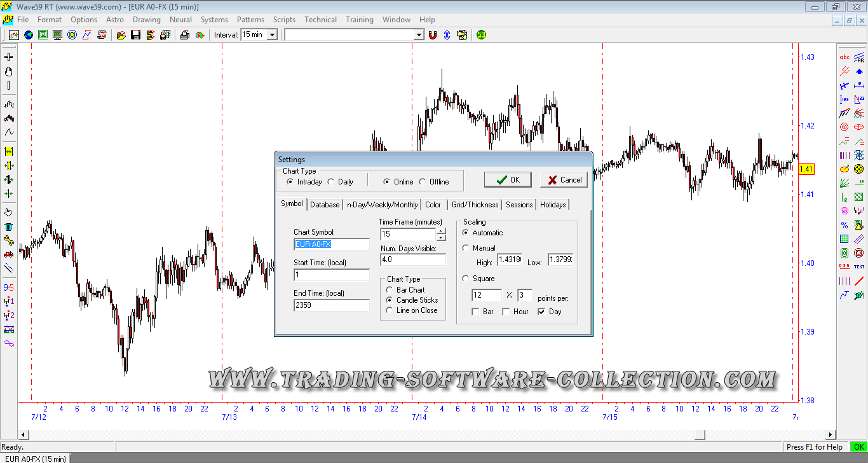The image size is (868, 463).
Task: Open the Interval 15 min dropdown
Action: 272,35
